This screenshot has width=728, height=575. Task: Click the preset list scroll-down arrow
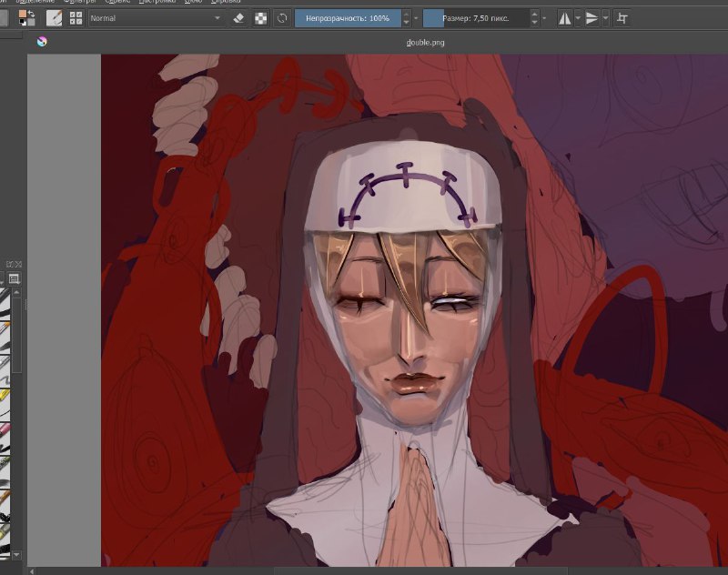tap(16, 554)
